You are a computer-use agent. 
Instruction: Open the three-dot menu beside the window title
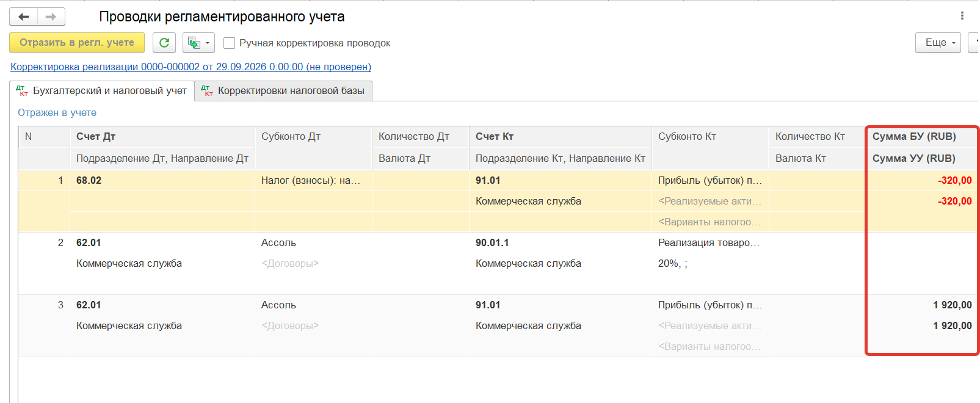pos(962,16)
